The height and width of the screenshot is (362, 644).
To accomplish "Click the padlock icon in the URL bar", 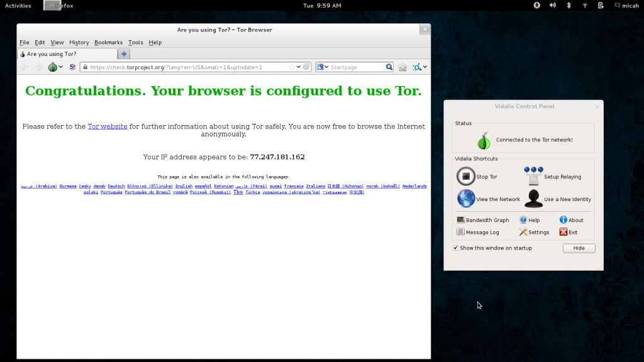I will click(x=86, y=67).
